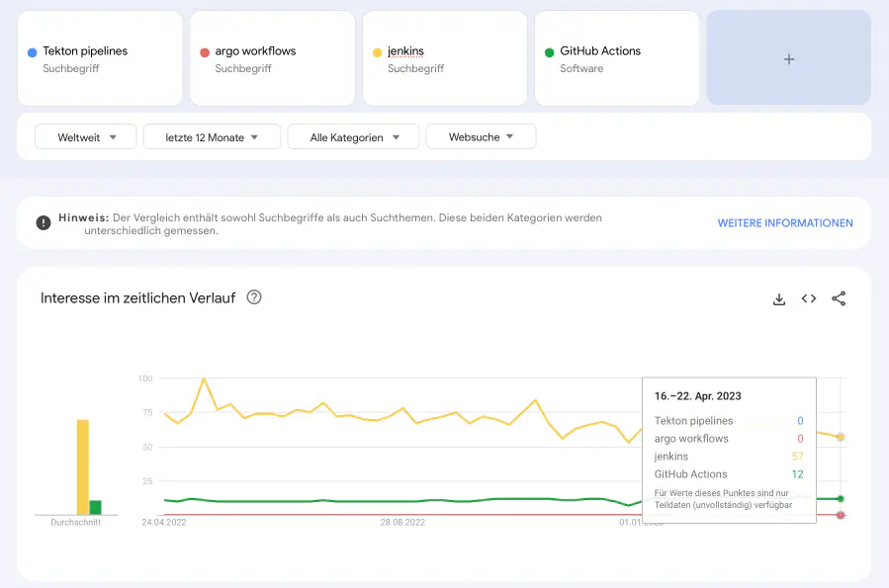Open the Alle Kategorien dropdown
The width and height of the screenshot is (889, 588).
pos(353,137)
